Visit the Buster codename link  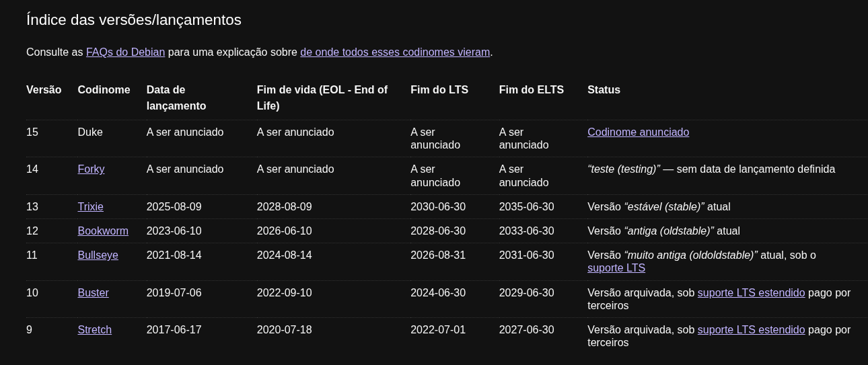(x=93, y=293)
